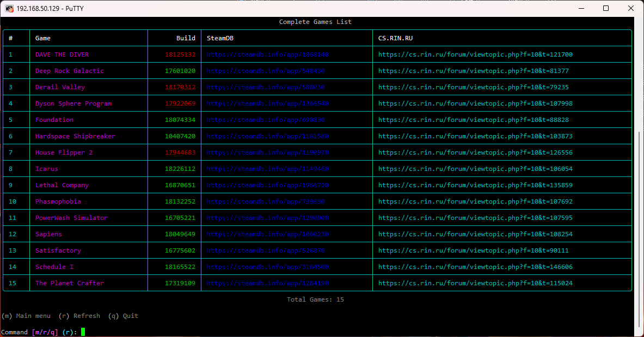Maximize the PuTTY window
Screen dimensions: 644x337
pos(606,8)
